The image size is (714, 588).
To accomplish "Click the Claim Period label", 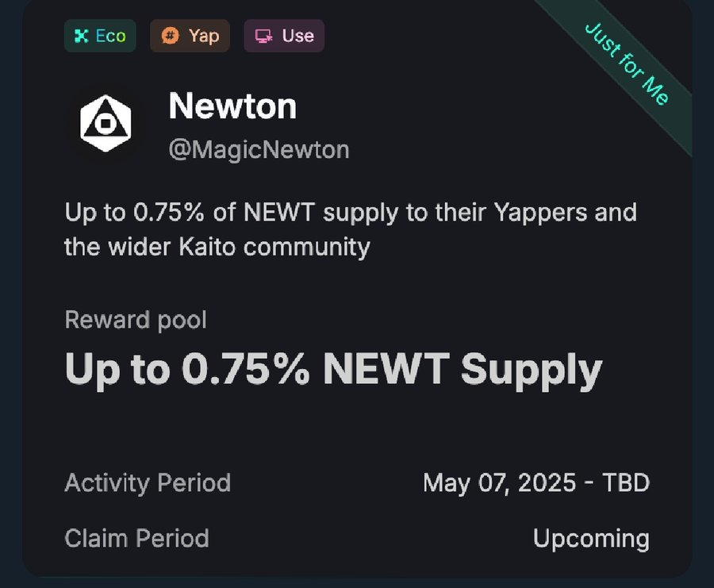I will [136, 538].
